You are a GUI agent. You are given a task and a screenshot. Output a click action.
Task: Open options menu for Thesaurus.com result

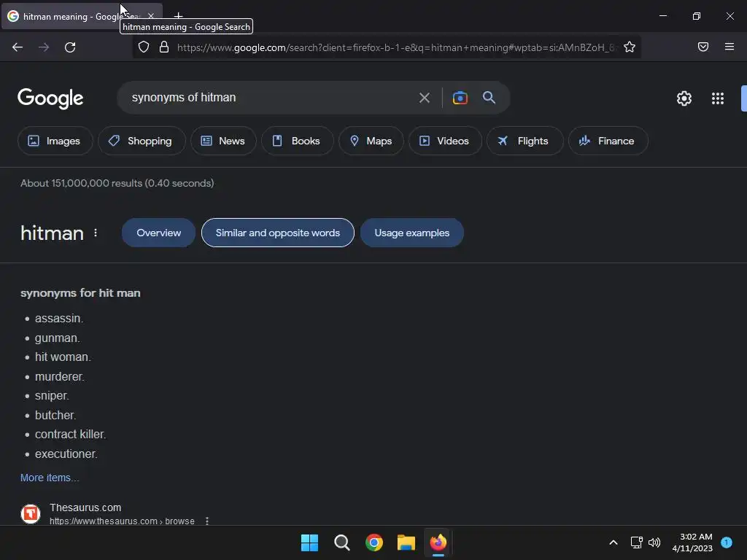[206, 521]
